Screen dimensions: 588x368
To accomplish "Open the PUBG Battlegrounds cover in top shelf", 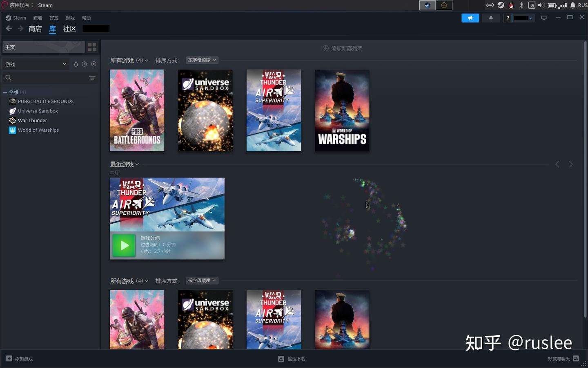I will pos(137,110).
